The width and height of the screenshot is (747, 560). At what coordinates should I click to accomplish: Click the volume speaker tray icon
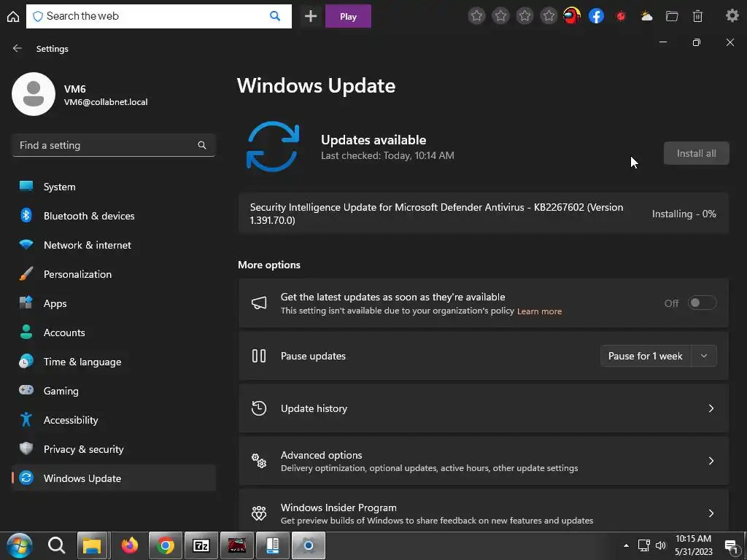click(660, 545)
